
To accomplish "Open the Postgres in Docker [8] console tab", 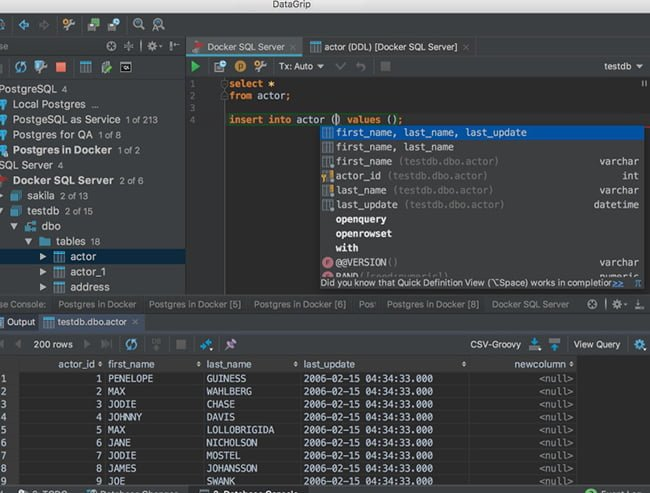I will [x=433, y=304].
